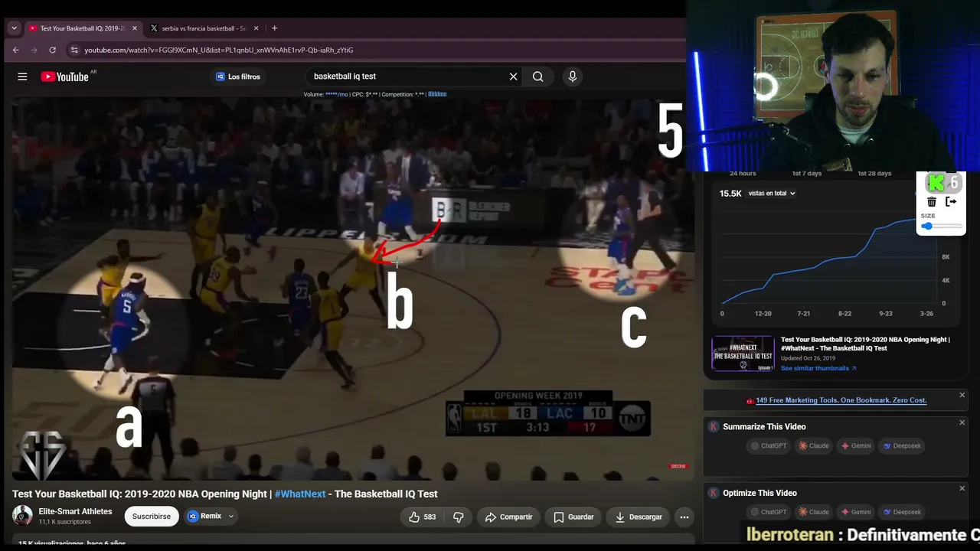Image resolution: width=980 pixels, height=551 pixels.
Task: Go to YouTube home via logo
Action: coord(65,77)
